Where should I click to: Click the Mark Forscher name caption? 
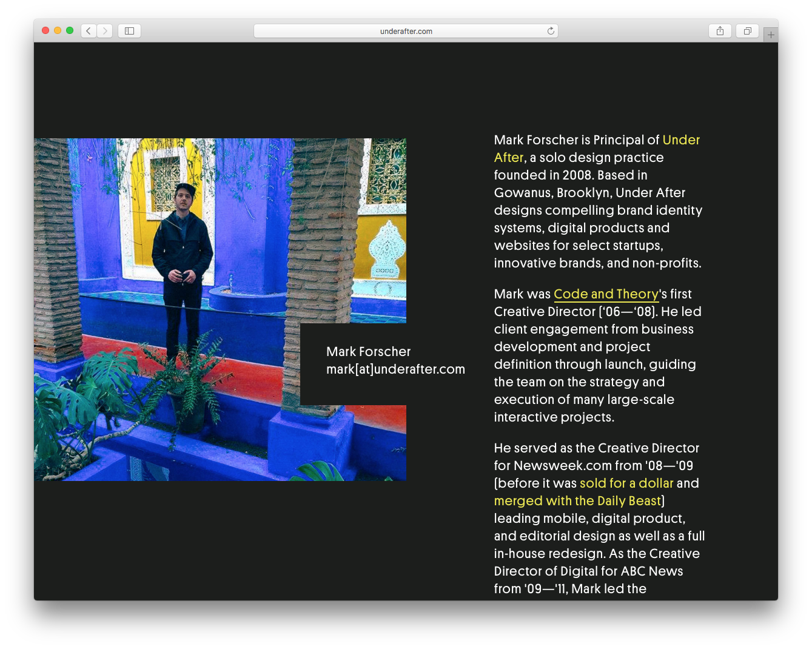(368, 352)
